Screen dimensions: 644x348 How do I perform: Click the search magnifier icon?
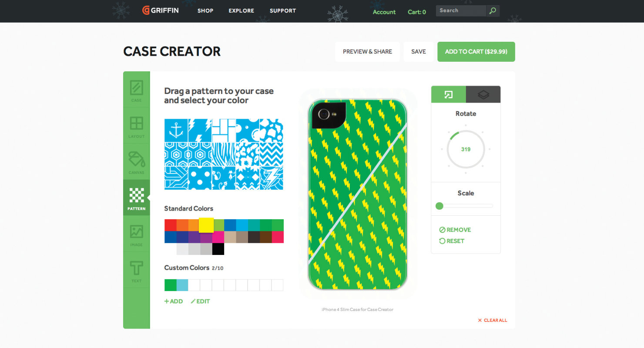(493, 11)
